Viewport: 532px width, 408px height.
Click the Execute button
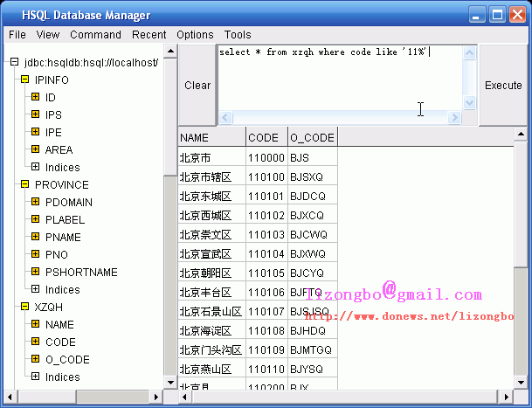coord(503,86)
